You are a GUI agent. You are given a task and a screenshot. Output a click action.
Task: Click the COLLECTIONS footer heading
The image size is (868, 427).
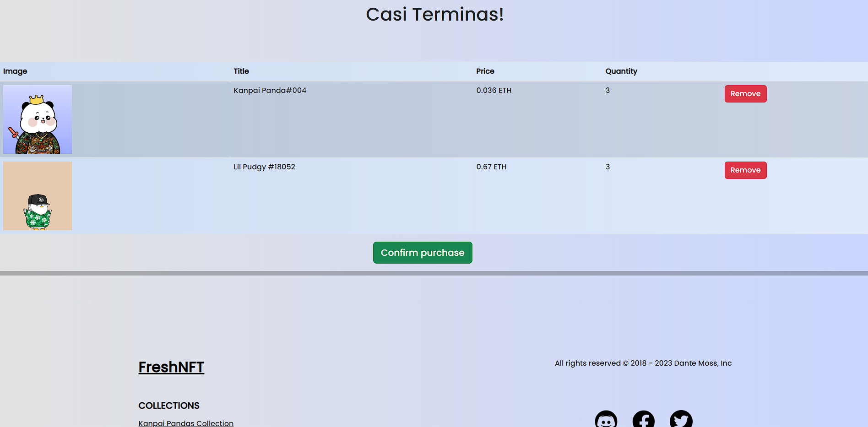pyautogui.click(x=169, y=405)
